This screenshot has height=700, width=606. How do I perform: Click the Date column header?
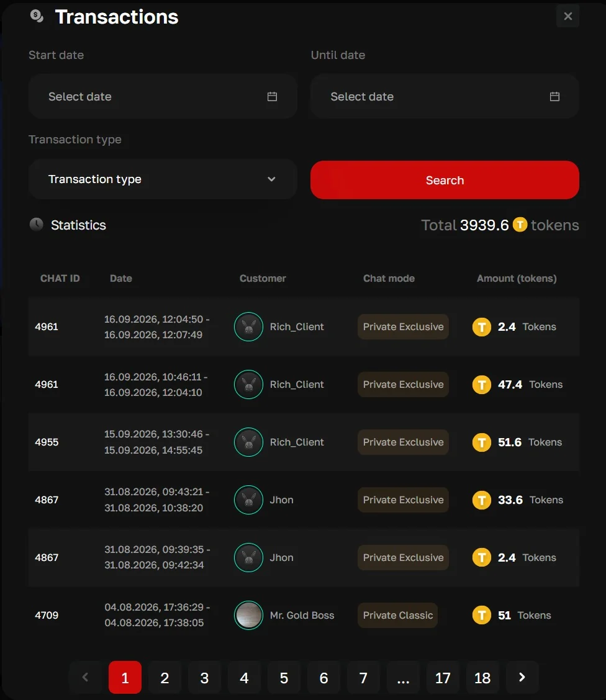click(120, 278)
